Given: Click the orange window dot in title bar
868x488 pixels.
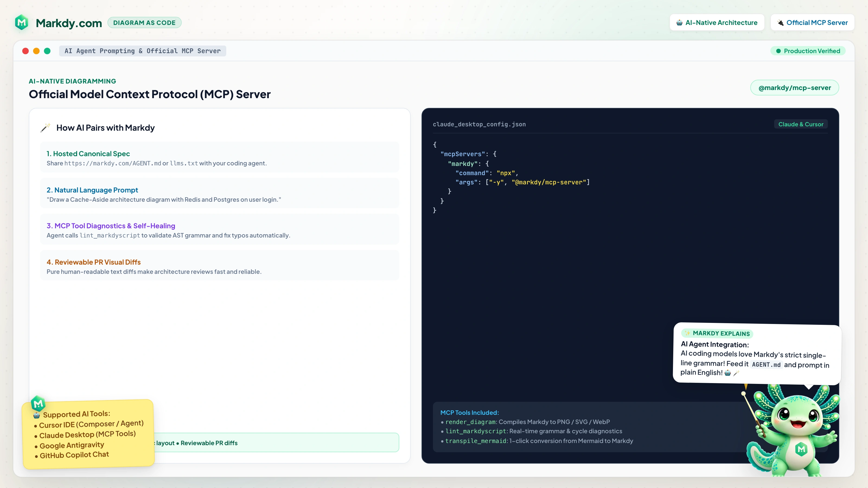Looking at the screenshot, I should pos(36,51).
